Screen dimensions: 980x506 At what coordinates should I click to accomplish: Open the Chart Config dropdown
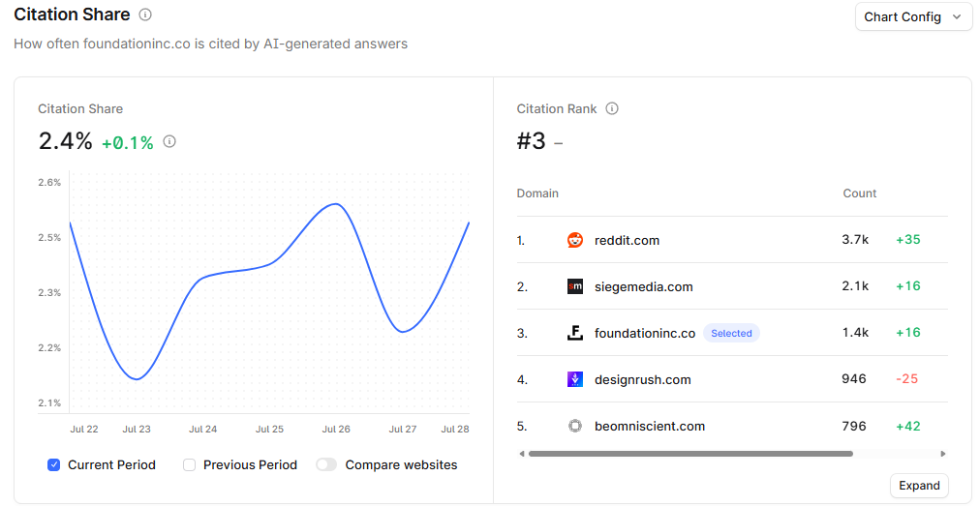(x=912, y=16)
